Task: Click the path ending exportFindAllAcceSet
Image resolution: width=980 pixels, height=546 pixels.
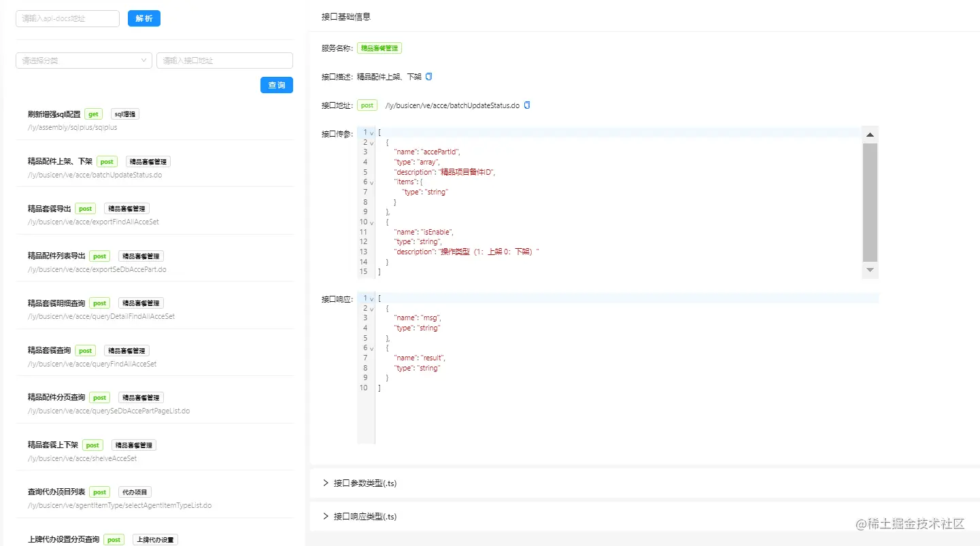Action: tap(93, 222)
